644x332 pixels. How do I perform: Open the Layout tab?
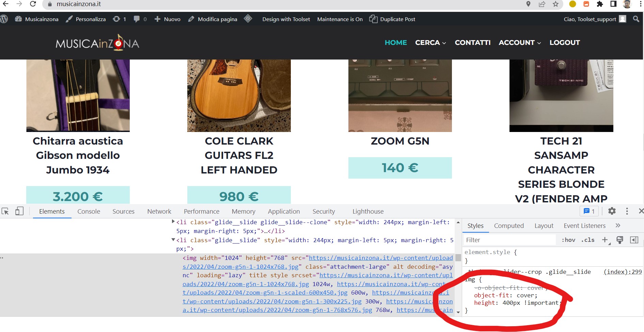click(x=544, y=226)
